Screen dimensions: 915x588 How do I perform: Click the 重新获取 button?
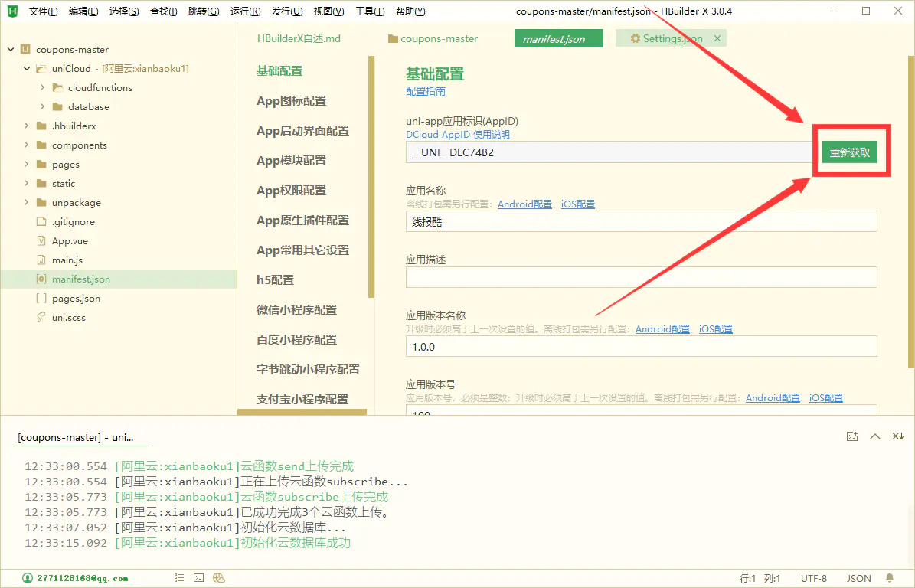click(x=851, y=151)
